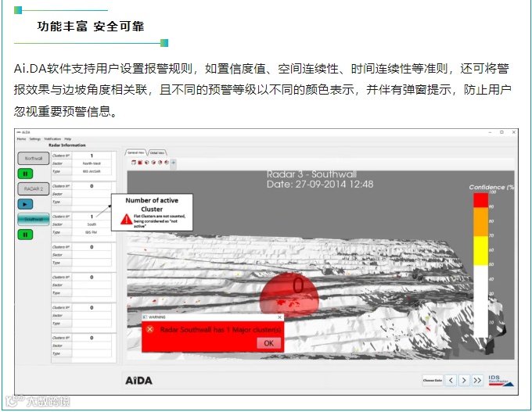Click the IDS GeoRadar logo
This screenshot has height=412, width=532.
click(501, 381)
